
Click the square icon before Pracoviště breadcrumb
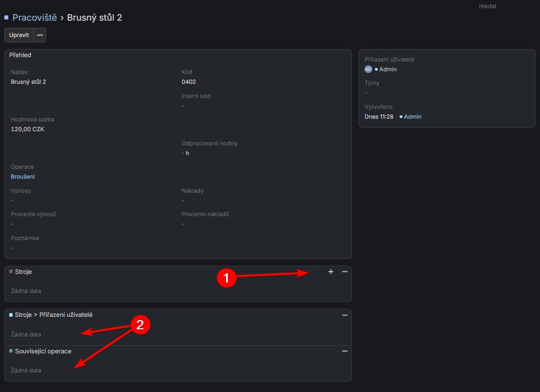(7, 18)
